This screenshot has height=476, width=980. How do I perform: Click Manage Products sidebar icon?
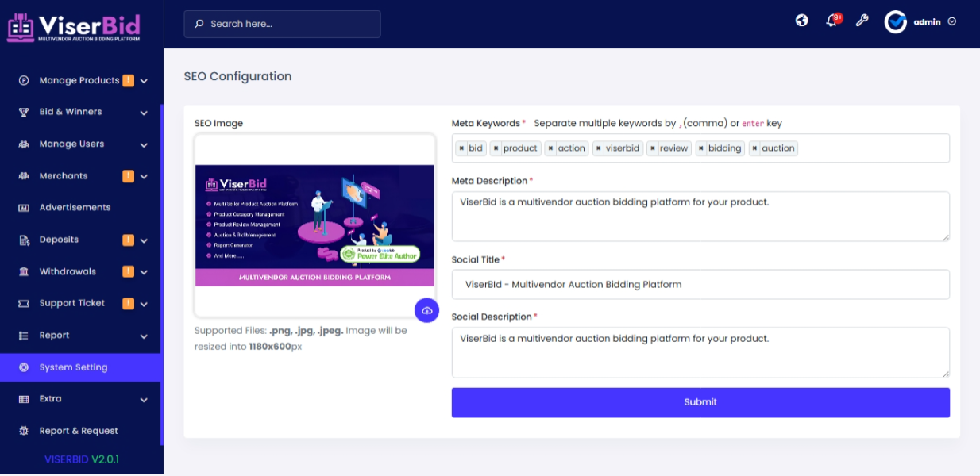24,80
